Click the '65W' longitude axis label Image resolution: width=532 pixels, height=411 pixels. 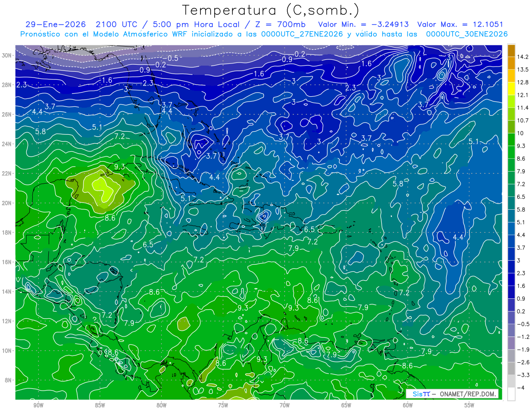(x=346, y=405)
